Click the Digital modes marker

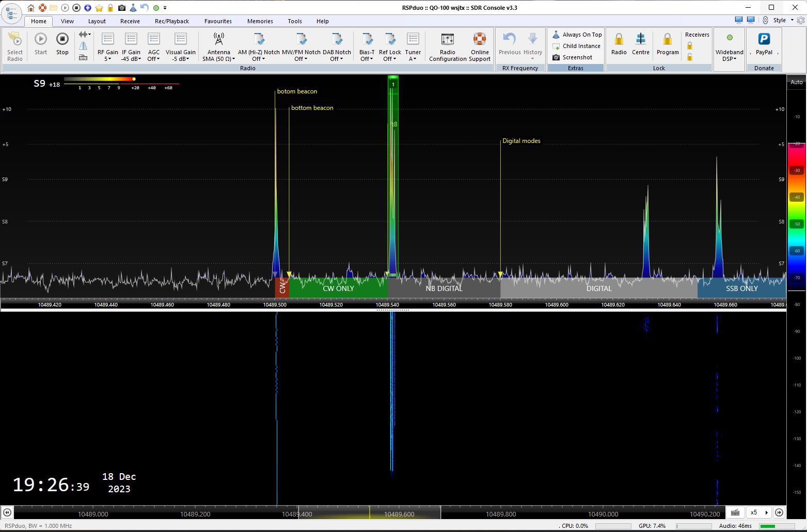point(521,141)
